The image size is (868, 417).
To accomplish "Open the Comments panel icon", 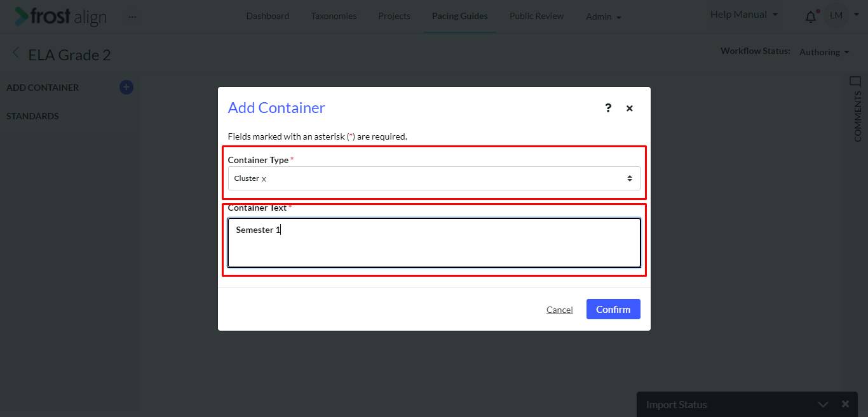I will 855,81.
